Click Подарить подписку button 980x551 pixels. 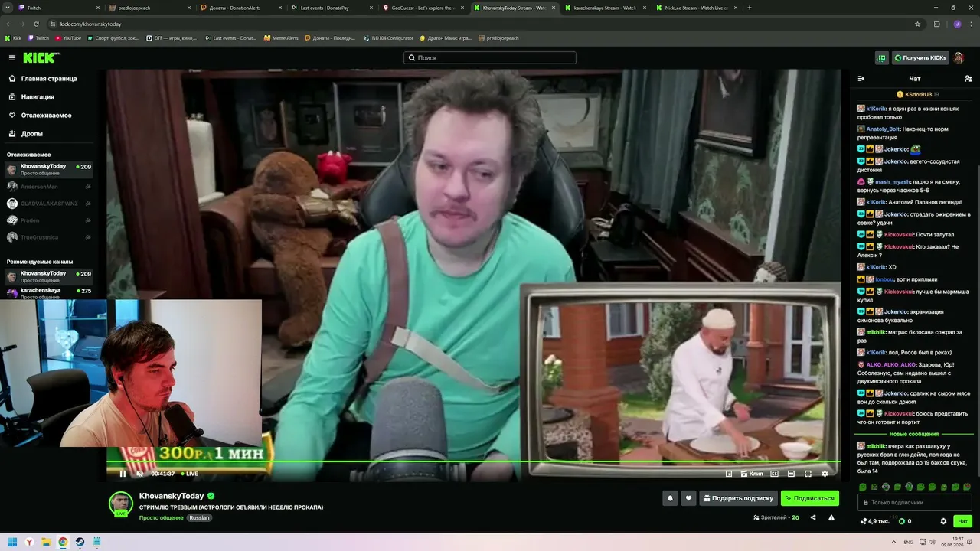pyautogui.click(x=738, y=498)
